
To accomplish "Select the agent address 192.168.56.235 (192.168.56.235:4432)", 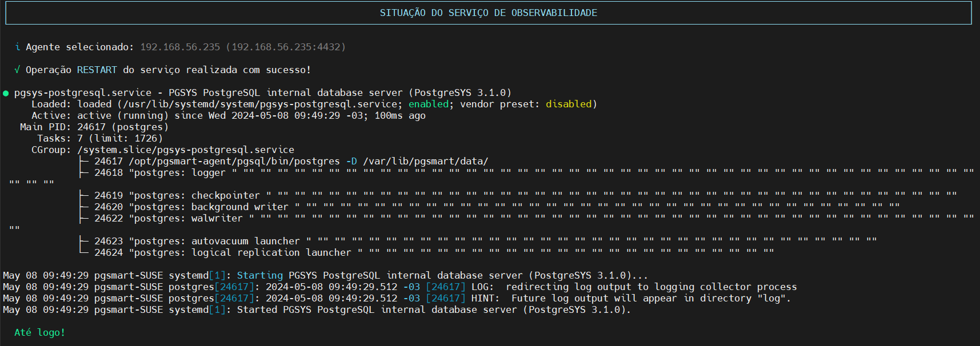I will [x=243, y=47].
